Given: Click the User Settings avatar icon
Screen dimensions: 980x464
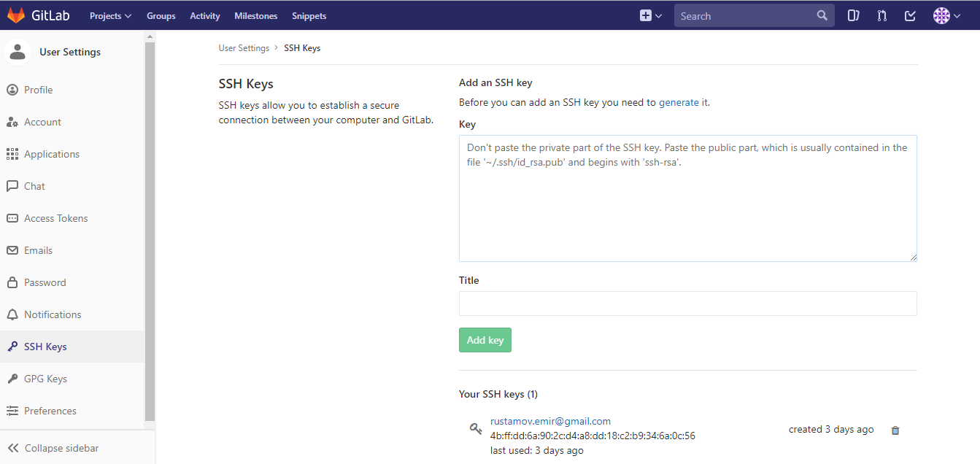Looking at the screenshot, I should [x=17, y=52].
